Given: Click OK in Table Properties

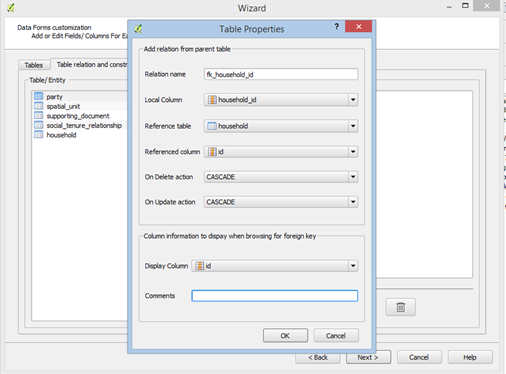Looking at the screenshot, I should (285, 336).
